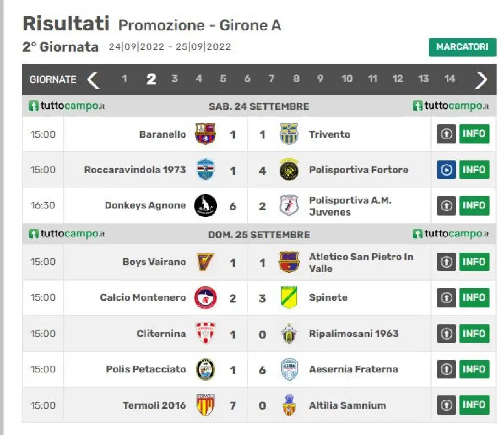Click the Baranello team crest
Screen dimensions: 504x435
[205, 134]
